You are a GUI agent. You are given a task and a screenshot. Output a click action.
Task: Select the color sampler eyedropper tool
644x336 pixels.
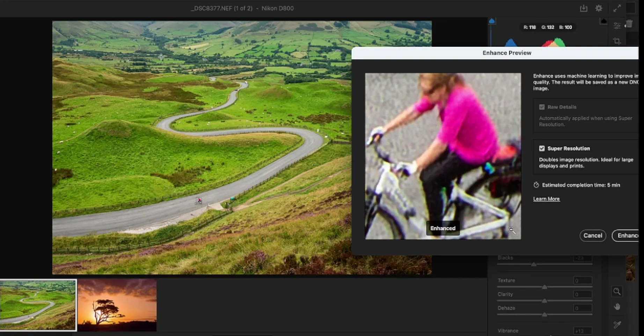coord(617,325)
